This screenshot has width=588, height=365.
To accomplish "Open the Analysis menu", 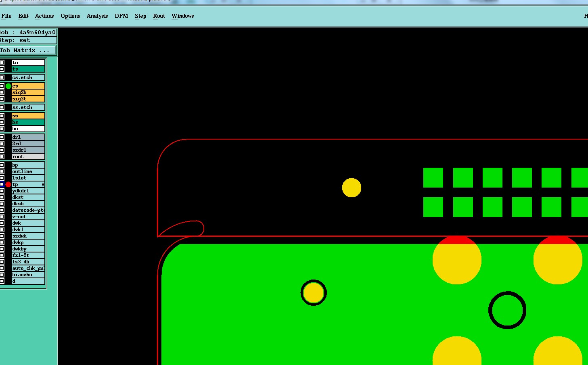I will pyautogui.click(x=97, y=16).
